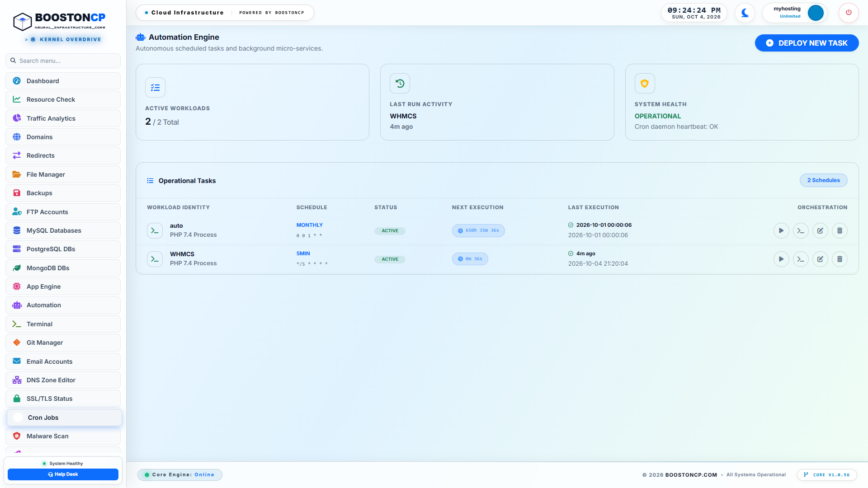Open the Help Desk
868x488 pixels.
coord(63,474)
